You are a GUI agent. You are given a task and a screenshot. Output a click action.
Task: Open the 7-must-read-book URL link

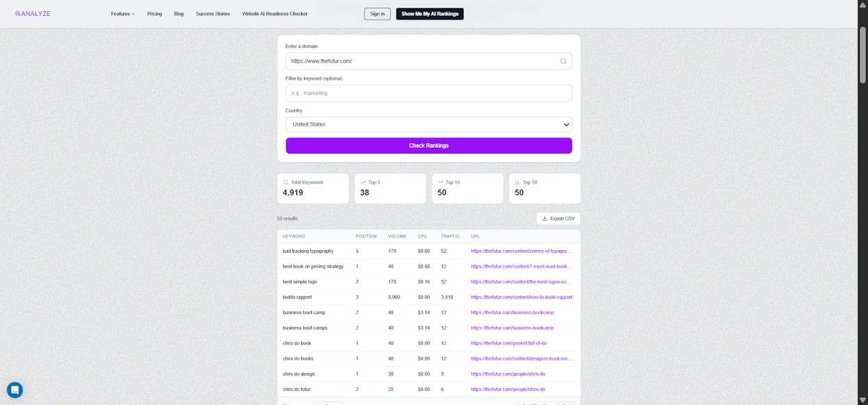522,266
